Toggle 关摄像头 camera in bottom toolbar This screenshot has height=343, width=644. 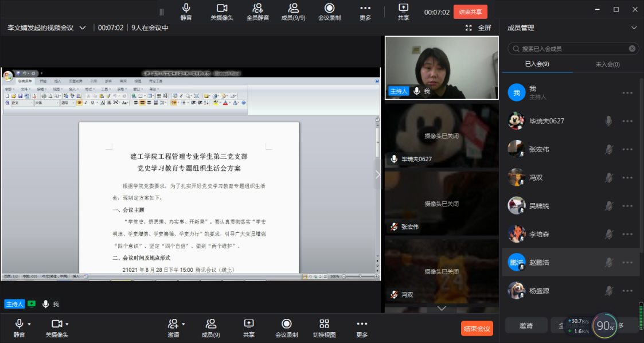[x=56, y=324]
